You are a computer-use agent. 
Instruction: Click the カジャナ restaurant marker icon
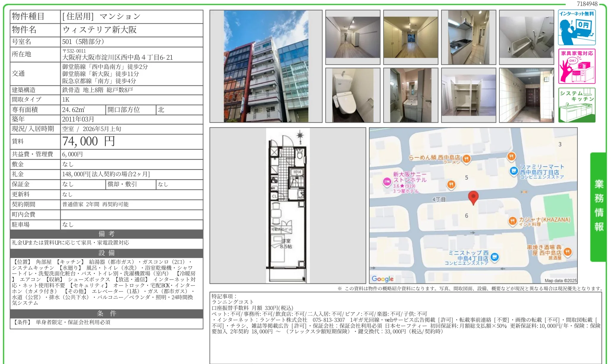click(512, 221)
